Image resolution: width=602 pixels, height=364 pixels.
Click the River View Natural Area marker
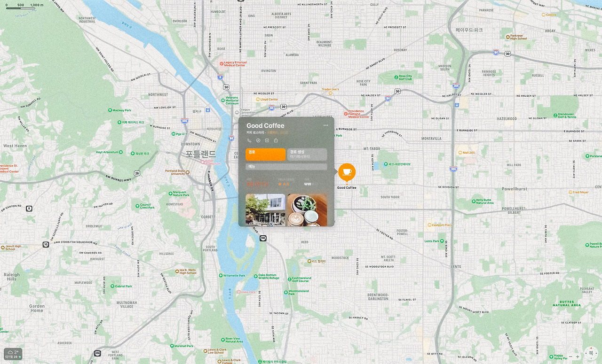[222, 339]
